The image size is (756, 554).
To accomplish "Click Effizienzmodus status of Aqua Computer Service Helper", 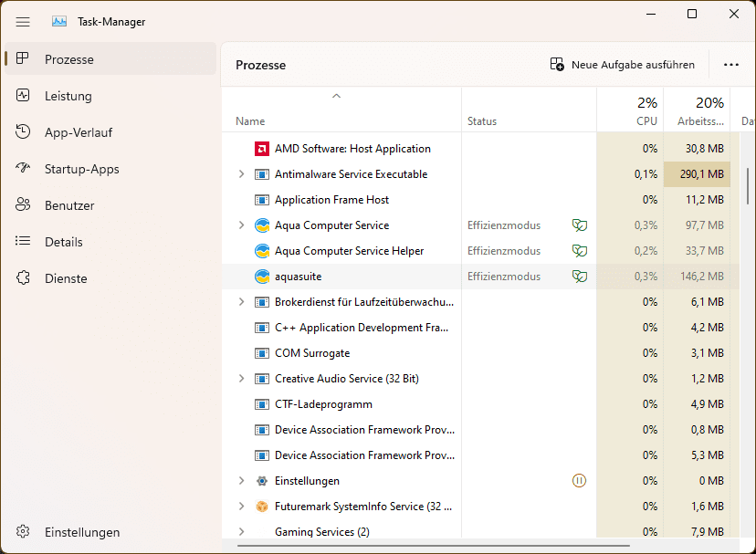I will [504, 251].
